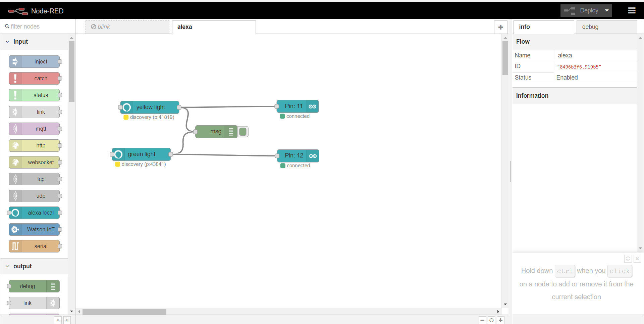
Task: Select the alexa local node
Action: (x=35, y=213)
